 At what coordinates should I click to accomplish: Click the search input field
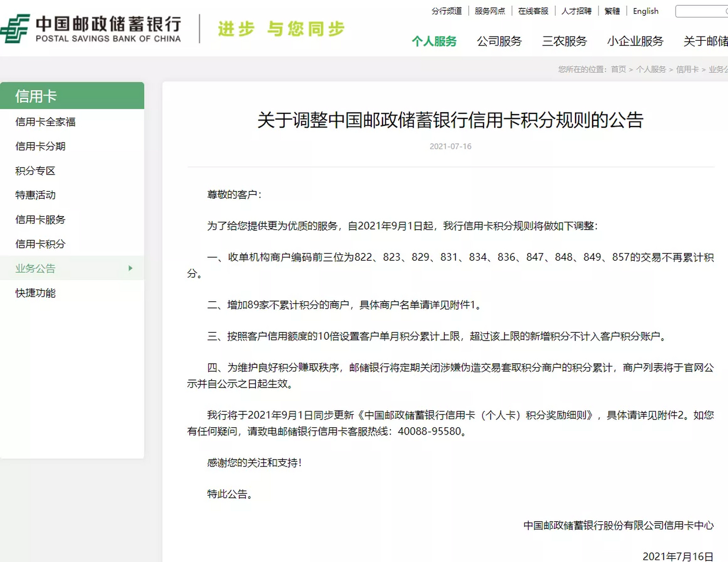coord(702,11)
